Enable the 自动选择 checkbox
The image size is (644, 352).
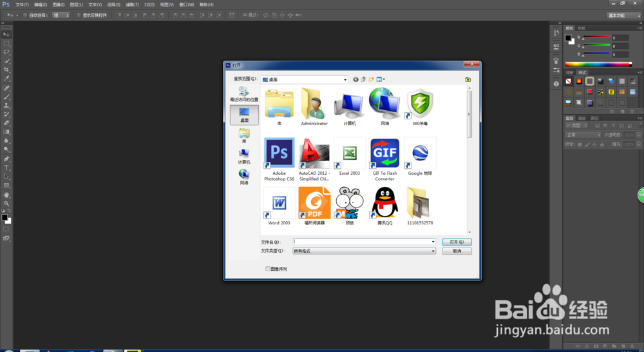click(x=25, y=15)
